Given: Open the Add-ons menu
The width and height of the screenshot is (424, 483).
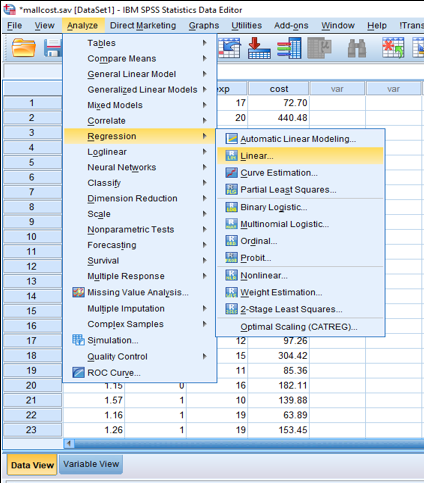Looking at the screenshot, I should (291, 26).
